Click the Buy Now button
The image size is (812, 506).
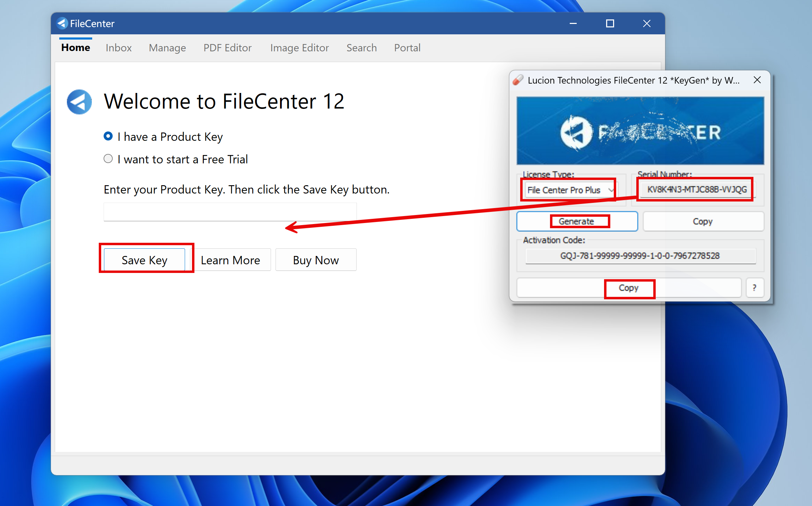tap(316, 260)
